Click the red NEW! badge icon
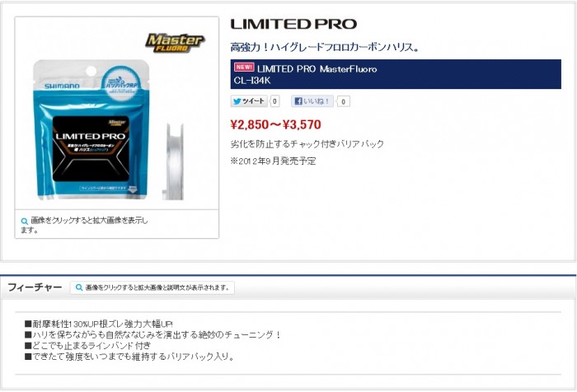 click(244, 68)
